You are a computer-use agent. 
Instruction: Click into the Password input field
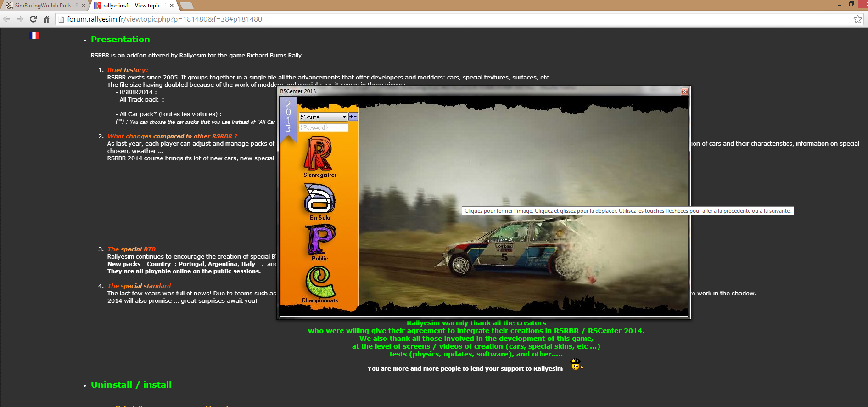coord(324,128)
